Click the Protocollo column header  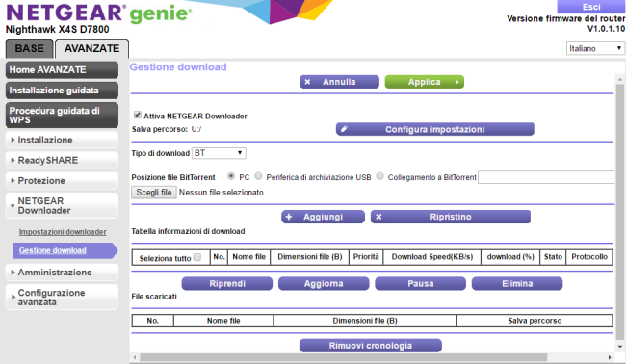point(589,257)
